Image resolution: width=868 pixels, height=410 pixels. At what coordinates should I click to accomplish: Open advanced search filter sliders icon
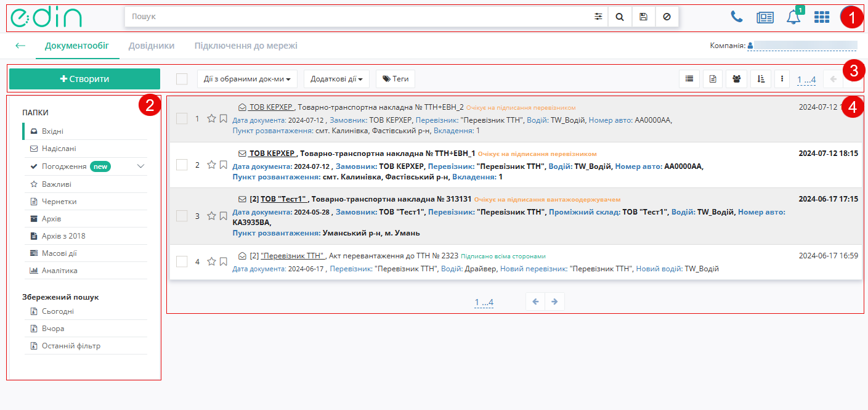pos(598,17)
